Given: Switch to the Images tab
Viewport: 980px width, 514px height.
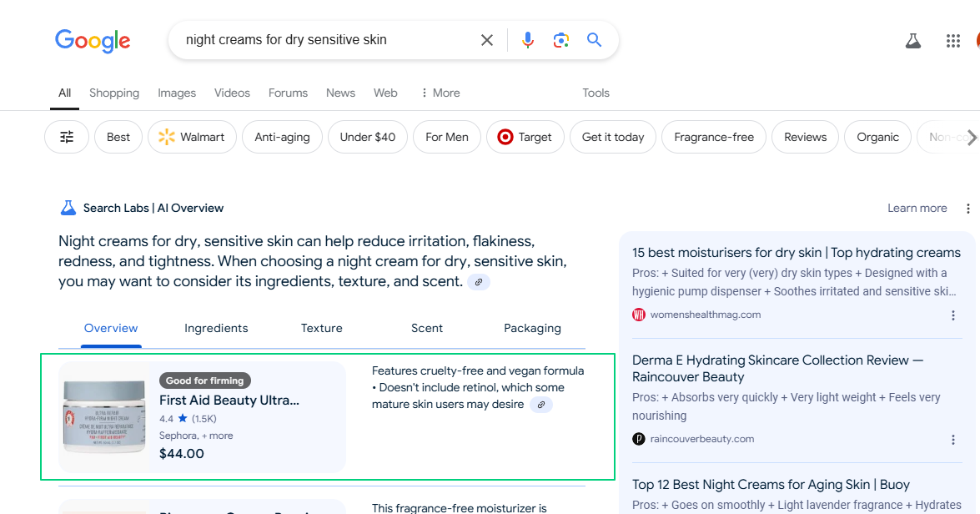Looking at the screenshot, I should tap(177, 93).
